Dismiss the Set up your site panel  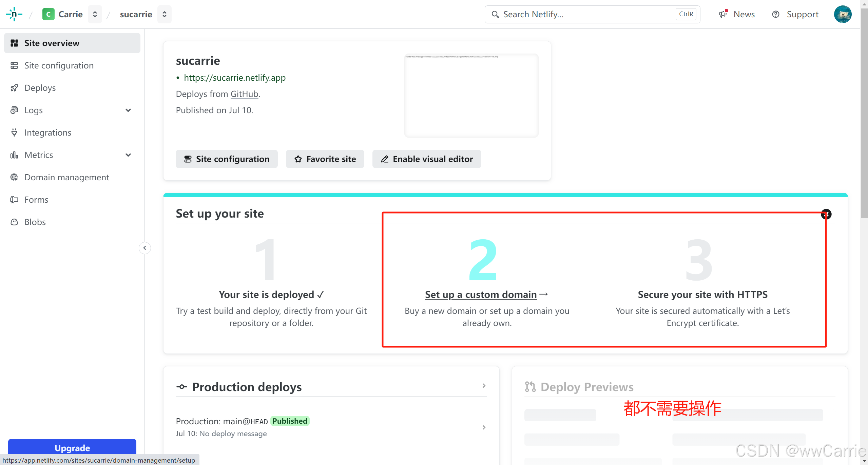[826, 214]
